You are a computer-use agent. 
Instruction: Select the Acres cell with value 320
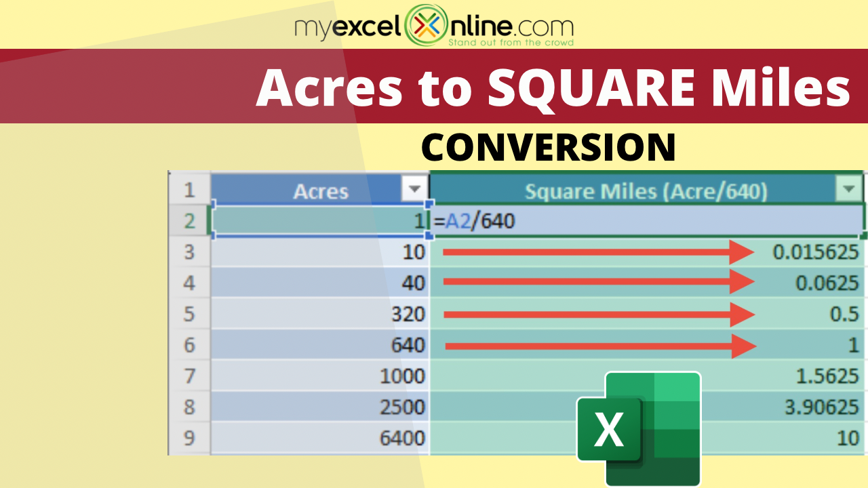[320, 314]
